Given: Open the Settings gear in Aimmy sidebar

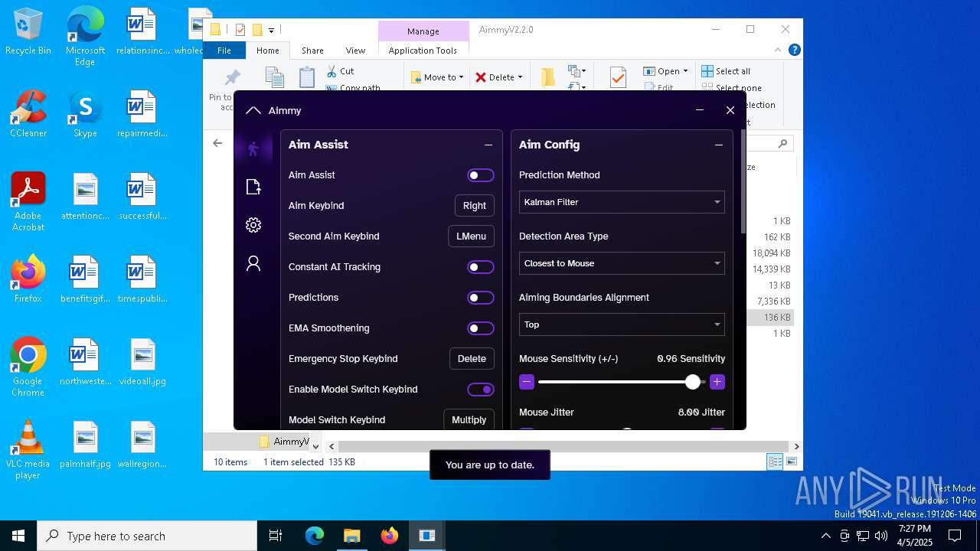Looking at the screenshot, I should coord(253,225).
